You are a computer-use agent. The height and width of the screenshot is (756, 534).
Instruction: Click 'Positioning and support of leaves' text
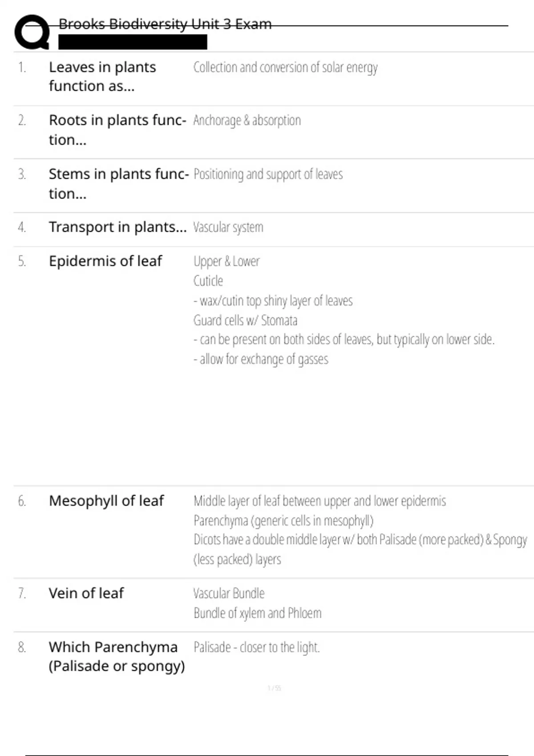click(x=268, y=174)
